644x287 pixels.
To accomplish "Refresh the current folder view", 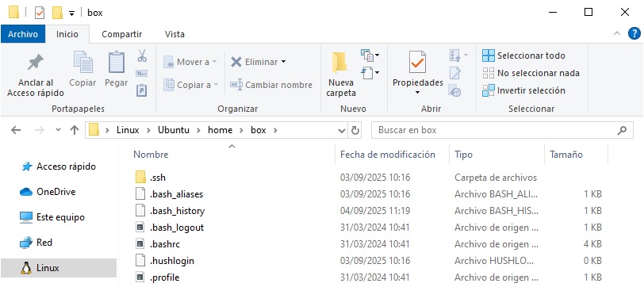I will click(355, 131).
